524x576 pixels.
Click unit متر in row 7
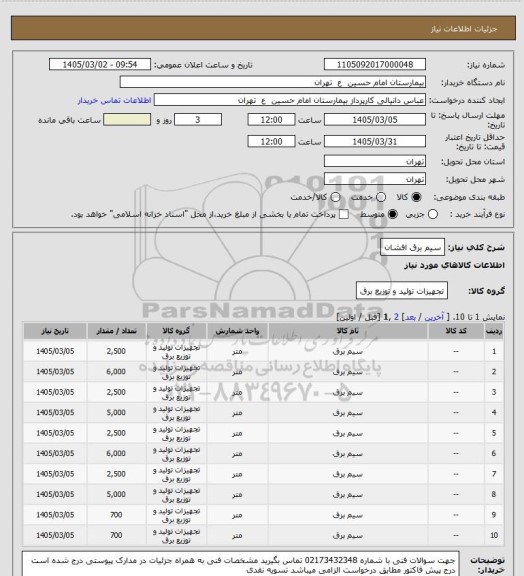tap(237, 474)
